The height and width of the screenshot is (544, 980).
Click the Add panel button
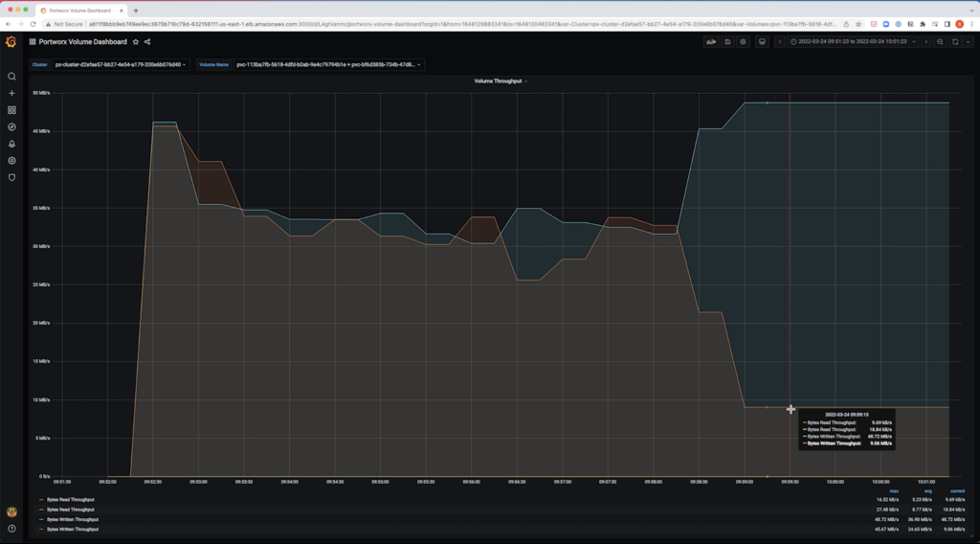tap(711, 42)
